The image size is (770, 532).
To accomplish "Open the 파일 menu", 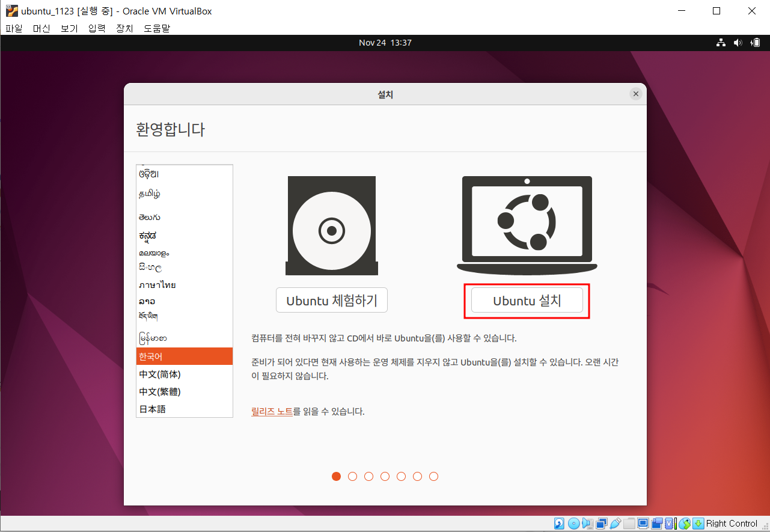I will [13, 28].
